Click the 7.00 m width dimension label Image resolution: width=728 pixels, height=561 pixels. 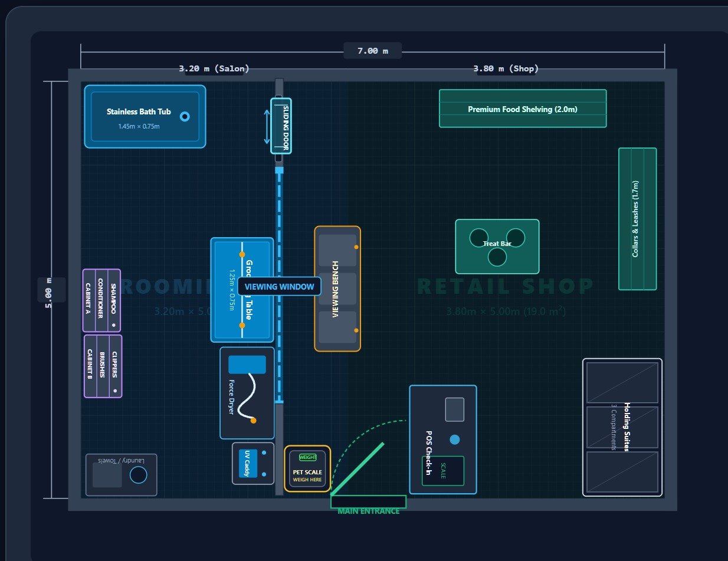pyautogui.click(x=373, y=51)
